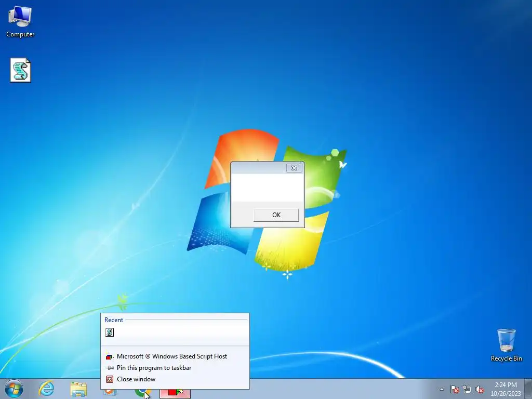This screenshot has width=532, height=399.
Task: Open the Recycle Bin icon
Action: click(506, 345)
